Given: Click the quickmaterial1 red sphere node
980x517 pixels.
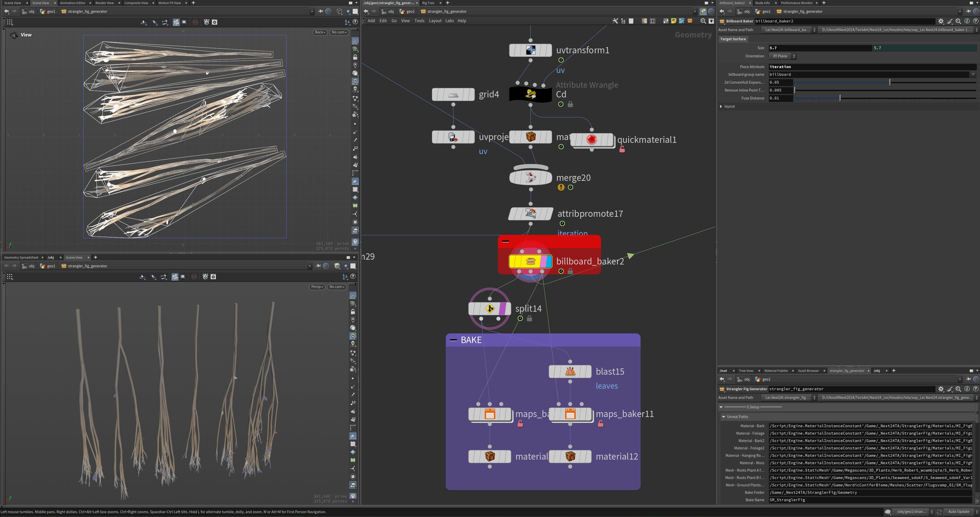Looking at the screenshot, I should (591, 140).
